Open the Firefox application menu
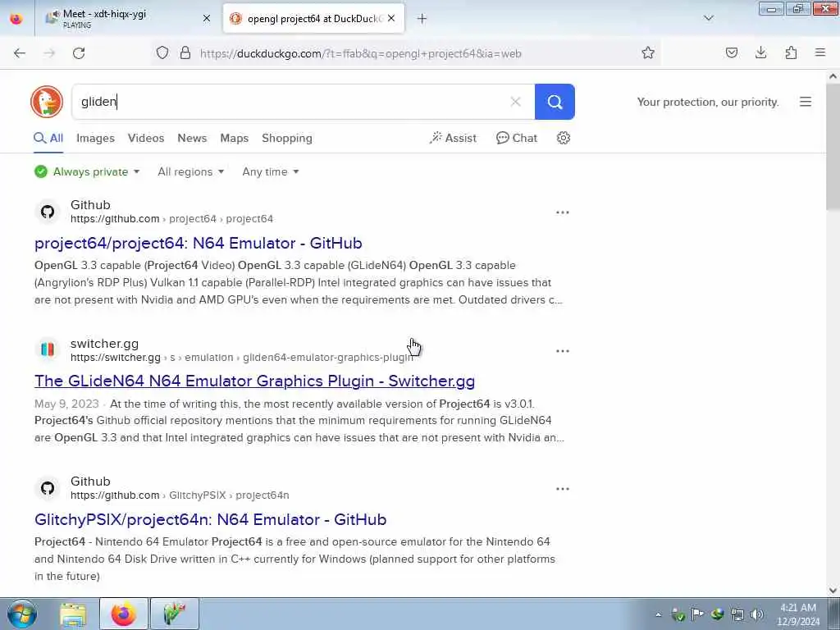This screenshot has width=840, height=630. coord(820,53)
